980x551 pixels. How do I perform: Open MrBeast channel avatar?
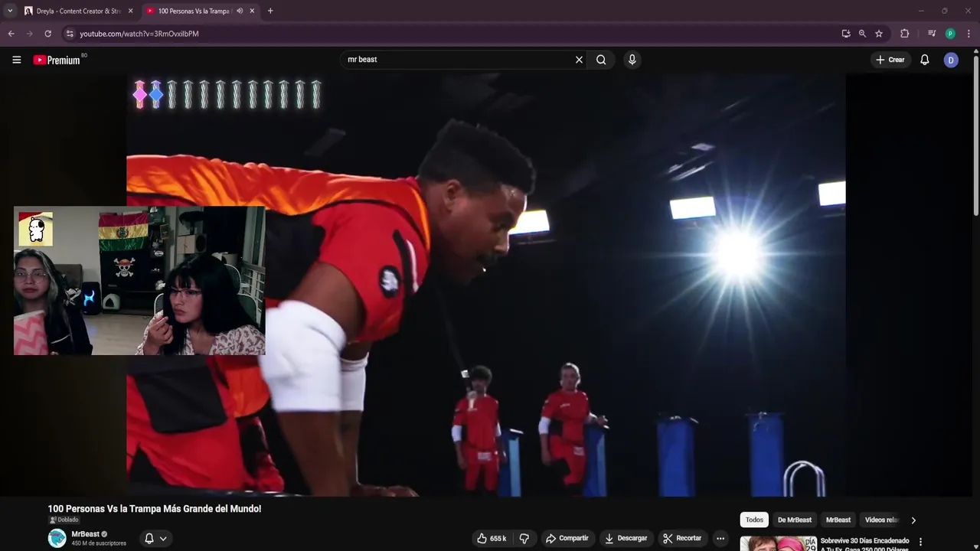[57, 538]
